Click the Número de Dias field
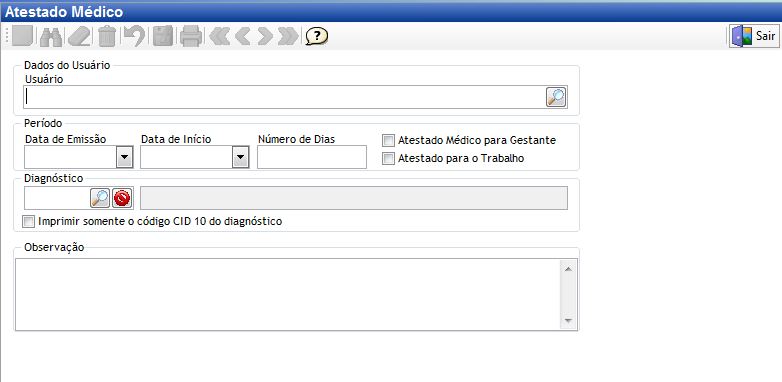This screenshot has width=782, height=382. click(x=312, y=157)
